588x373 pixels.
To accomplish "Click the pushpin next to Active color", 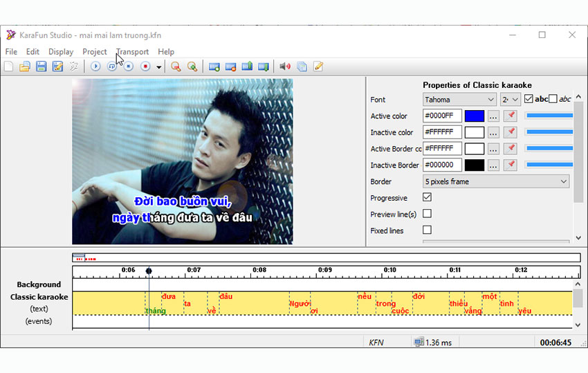I will pos(511,116).
